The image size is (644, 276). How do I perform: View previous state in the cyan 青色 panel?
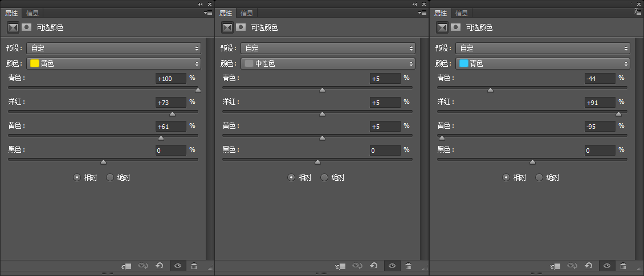point(572,266)
